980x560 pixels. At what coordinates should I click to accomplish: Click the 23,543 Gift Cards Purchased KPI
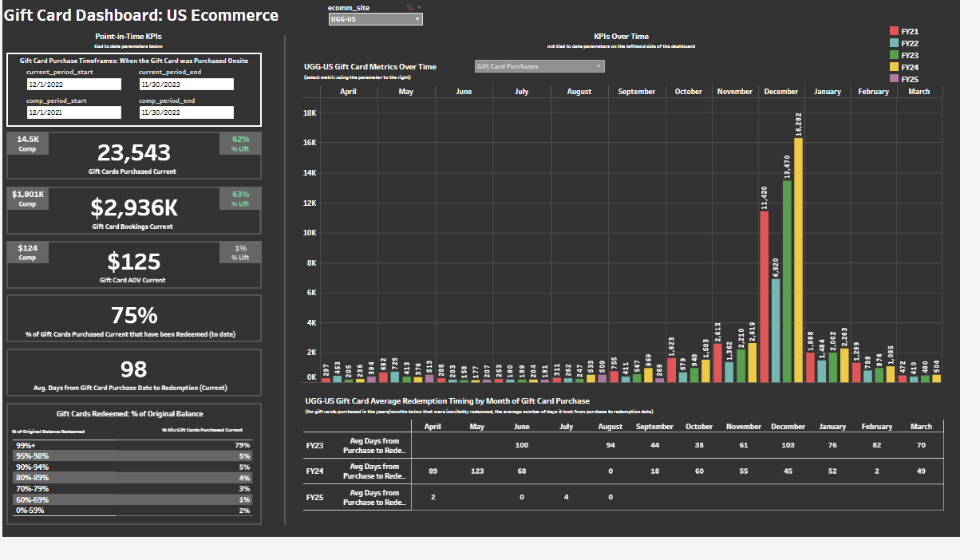[133, 152]
